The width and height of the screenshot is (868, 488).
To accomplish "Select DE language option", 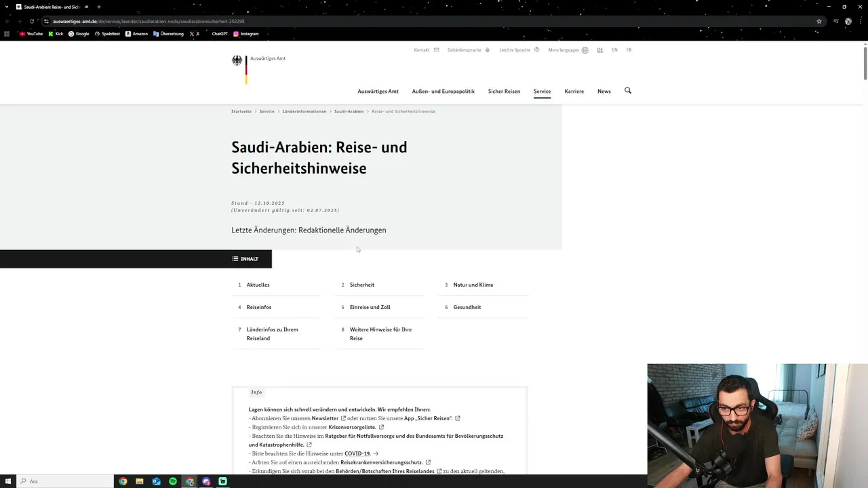I will coord(600,50).
